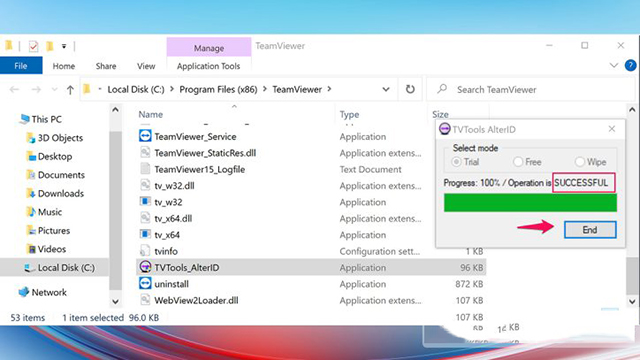This screenshot has height=360, width=640.
Task: Click navigation pane scroll up arrow
Action: (116, 110)
